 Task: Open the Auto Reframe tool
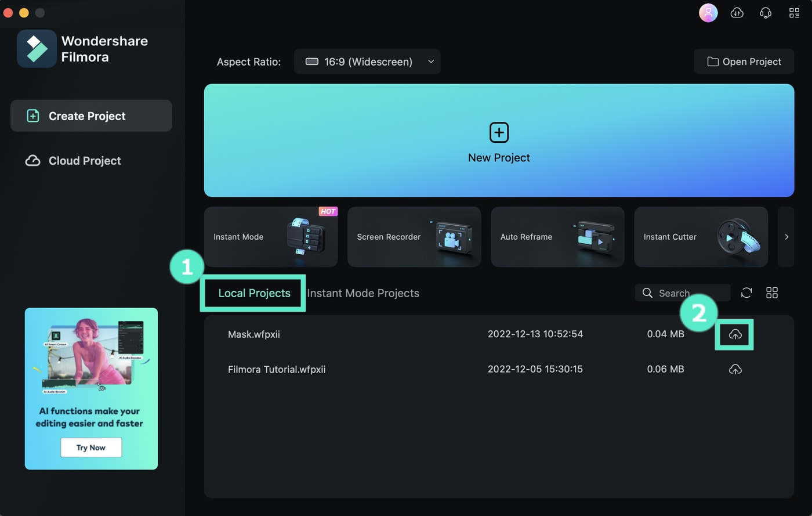(557, 237)
